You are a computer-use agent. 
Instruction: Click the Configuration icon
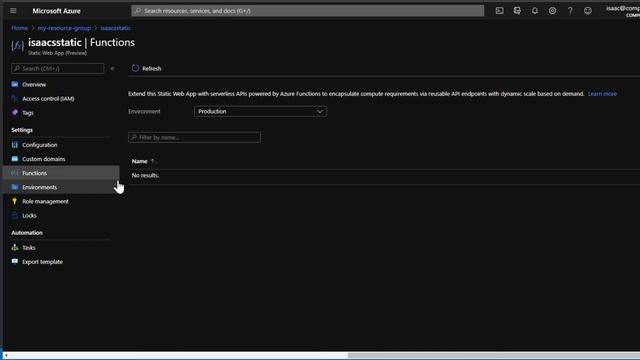pyautogui.click(x=15, y=144)
